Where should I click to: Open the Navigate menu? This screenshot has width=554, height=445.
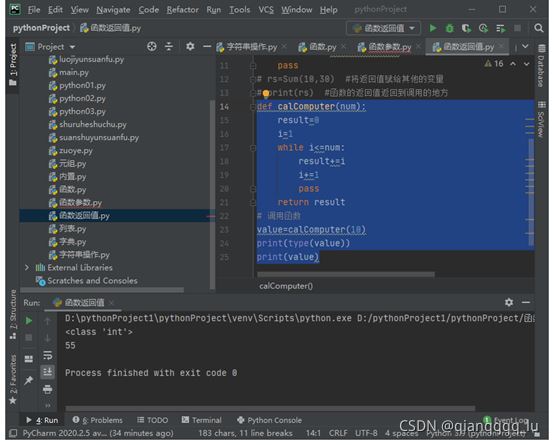tap(113, 10)
